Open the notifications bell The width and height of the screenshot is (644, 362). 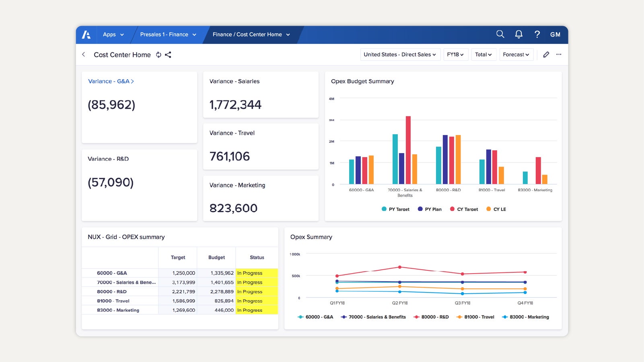pos(518,35)
